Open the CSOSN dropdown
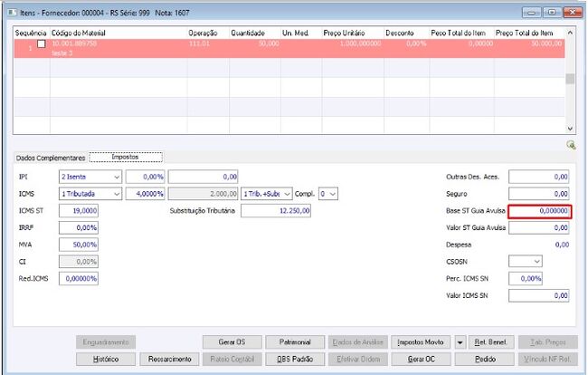The image size is (588, 375). [526, 261]
